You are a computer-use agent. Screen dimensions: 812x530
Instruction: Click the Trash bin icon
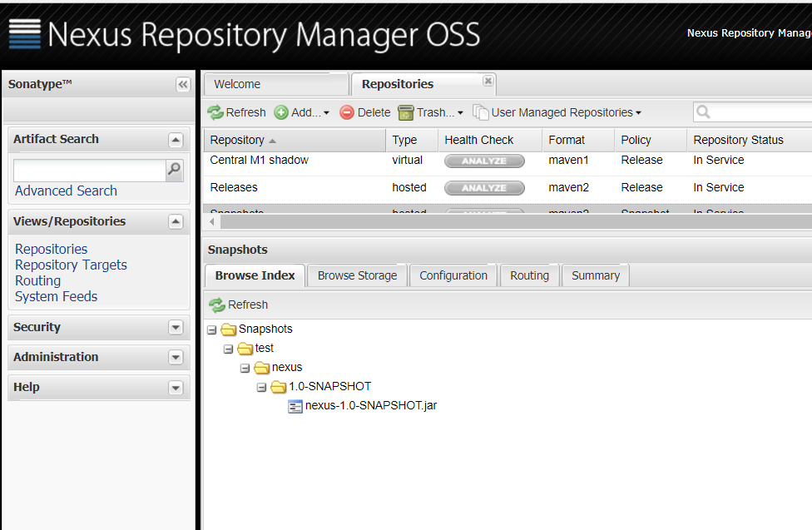(405, 112)
